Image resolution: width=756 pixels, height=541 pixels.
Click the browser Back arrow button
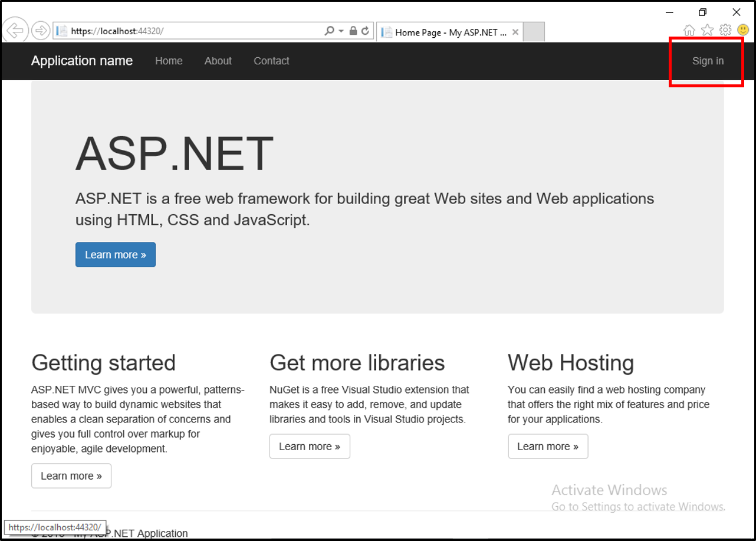[15, 31]
